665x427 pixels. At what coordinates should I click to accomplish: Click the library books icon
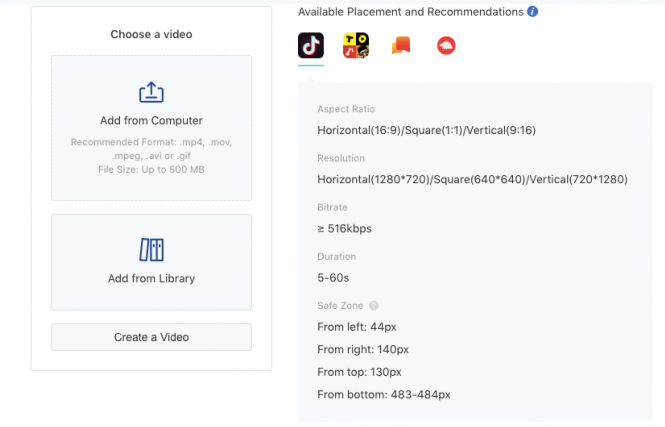151,250
